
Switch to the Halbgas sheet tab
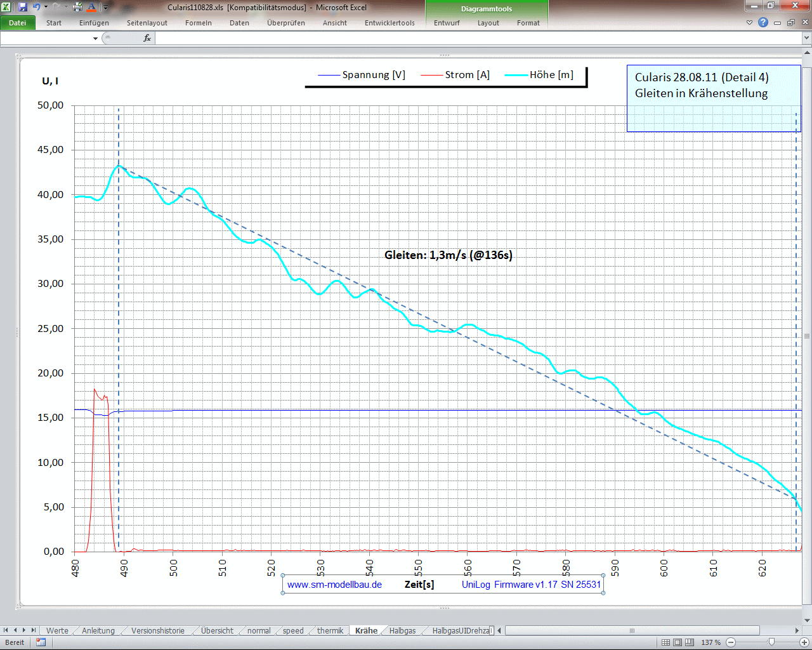click(x=402, y=630)
